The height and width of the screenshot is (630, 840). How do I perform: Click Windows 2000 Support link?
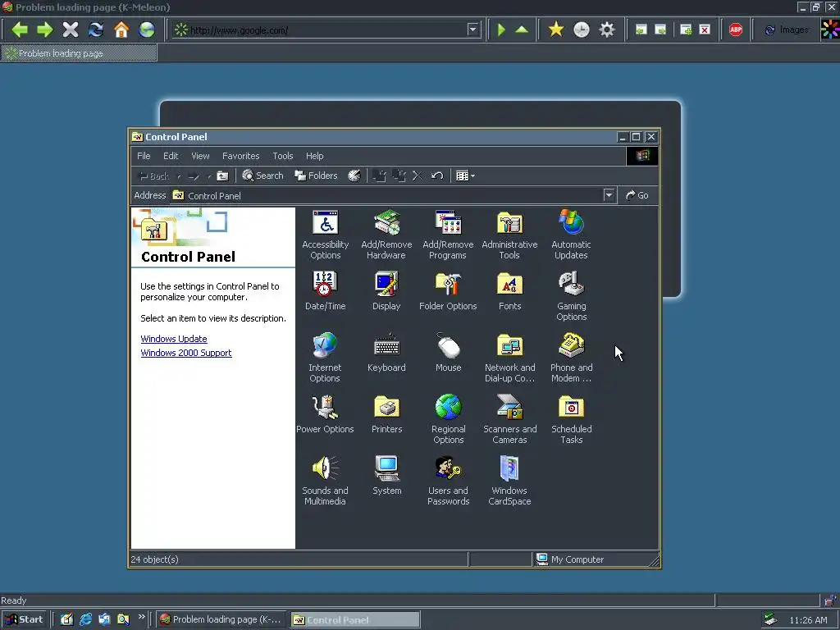pos(186,353)
